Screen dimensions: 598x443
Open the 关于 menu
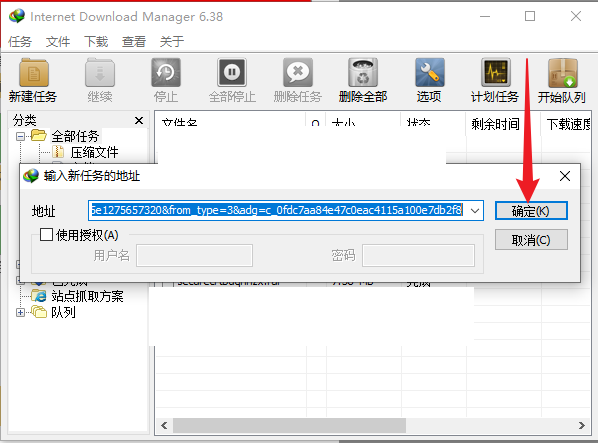[172, 41]
